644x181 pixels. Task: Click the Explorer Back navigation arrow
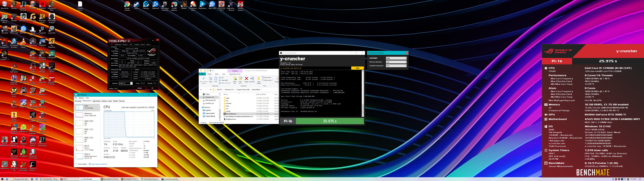[x=201, y=89]
